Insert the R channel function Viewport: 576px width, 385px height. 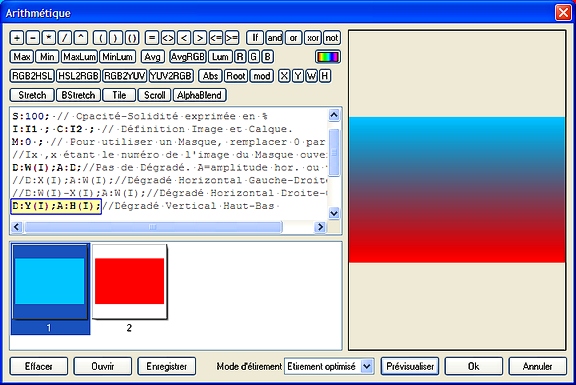pos(240,57)
